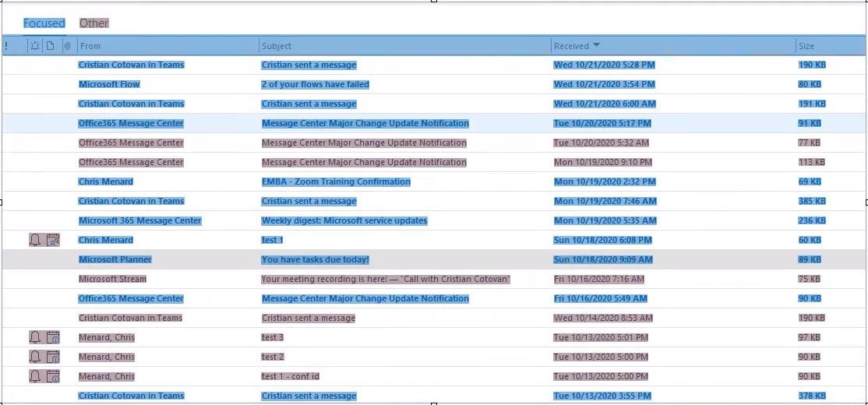868x405 pixels.
Task: Open the Weekly digest Microsoft service updates email
Action: pos(344,220)
